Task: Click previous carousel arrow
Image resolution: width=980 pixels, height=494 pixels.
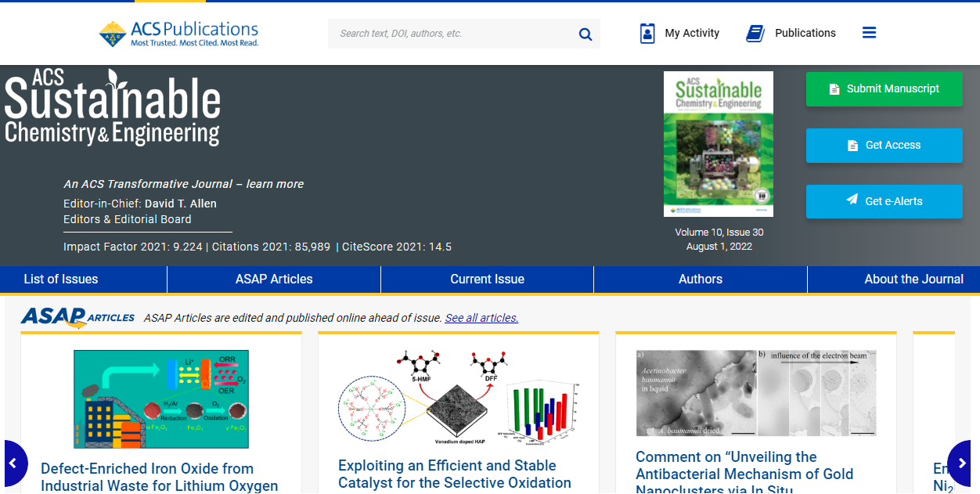Action: [x=13, y=463]
